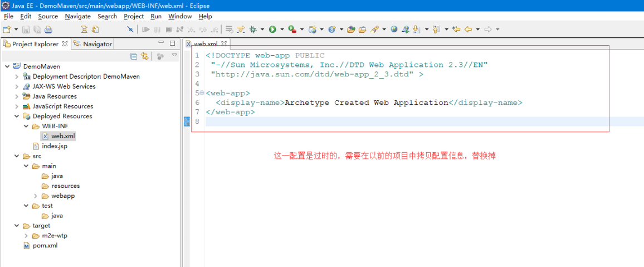
Task: Click the Terminate debug icon
Action: click(x=168, y=29)
